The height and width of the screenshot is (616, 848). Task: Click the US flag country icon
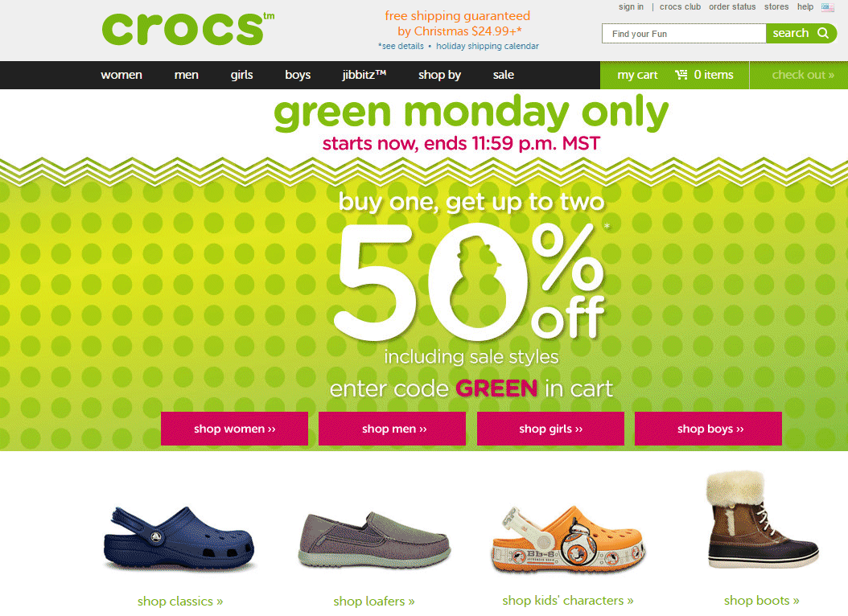pos(827,7)
